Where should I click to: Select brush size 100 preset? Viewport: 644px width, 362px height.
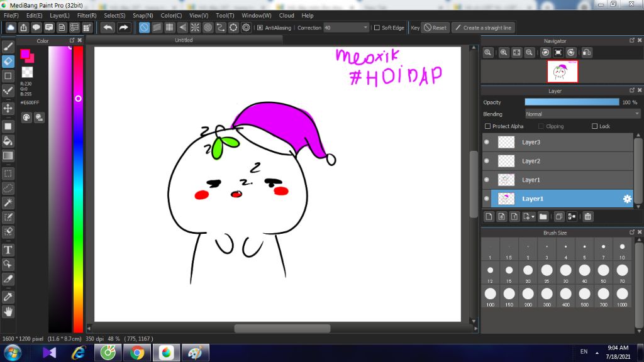click(x=490, y=297)
